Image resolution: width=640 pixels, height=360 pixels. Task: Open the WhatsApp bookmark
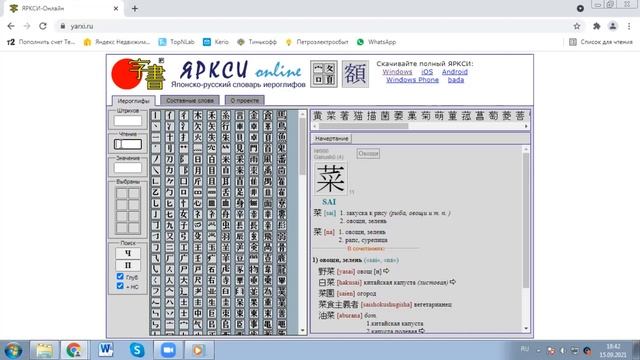[x=376, y=42]
